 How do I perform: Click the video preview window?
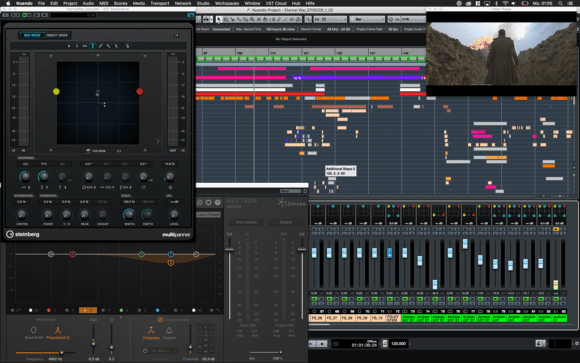[501, 54]
